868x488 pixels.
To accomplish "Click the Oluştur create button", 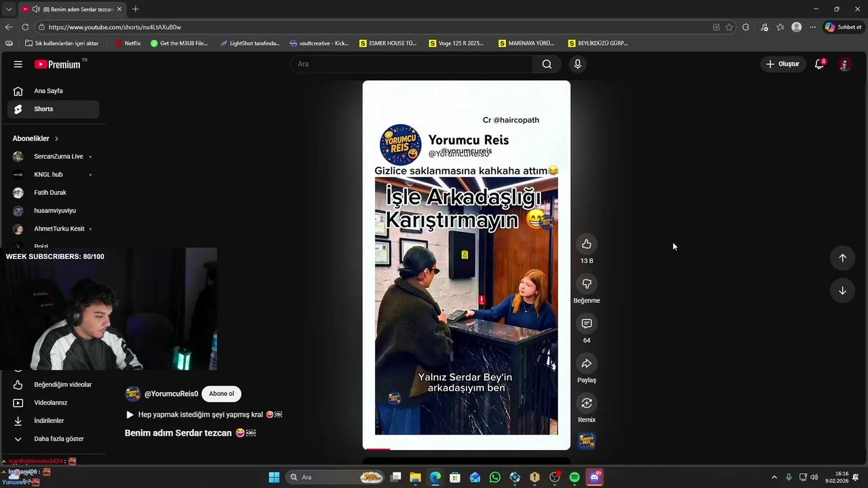I will pos(783,64).
